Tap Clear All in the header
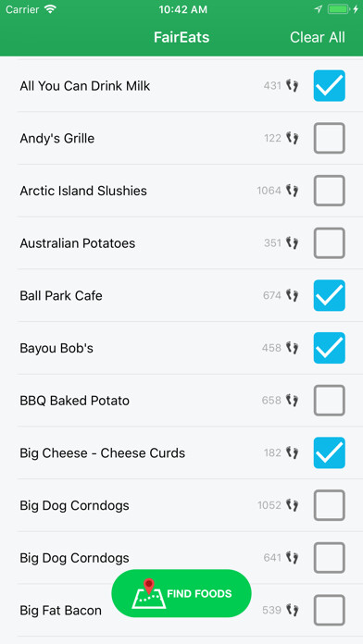The width and height of the screenshot is (363, 644). point(318,37)
